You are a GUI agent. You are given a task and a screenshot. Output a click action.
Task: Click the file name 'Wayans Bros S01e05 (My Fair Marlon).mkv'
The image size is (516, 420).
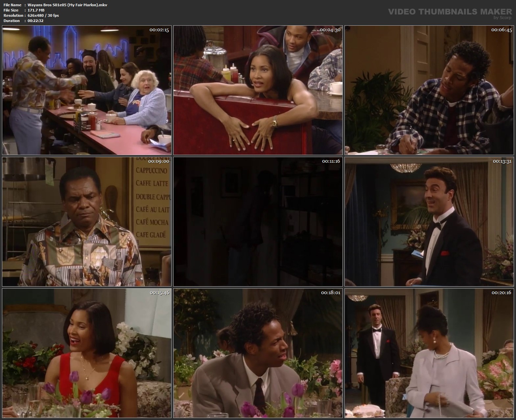pos(67,5)
